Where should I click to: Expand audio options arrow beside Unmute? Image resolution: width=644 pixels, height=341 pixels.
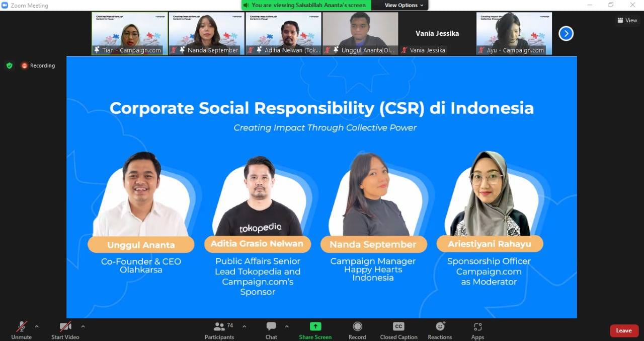(x=37, y=326)
